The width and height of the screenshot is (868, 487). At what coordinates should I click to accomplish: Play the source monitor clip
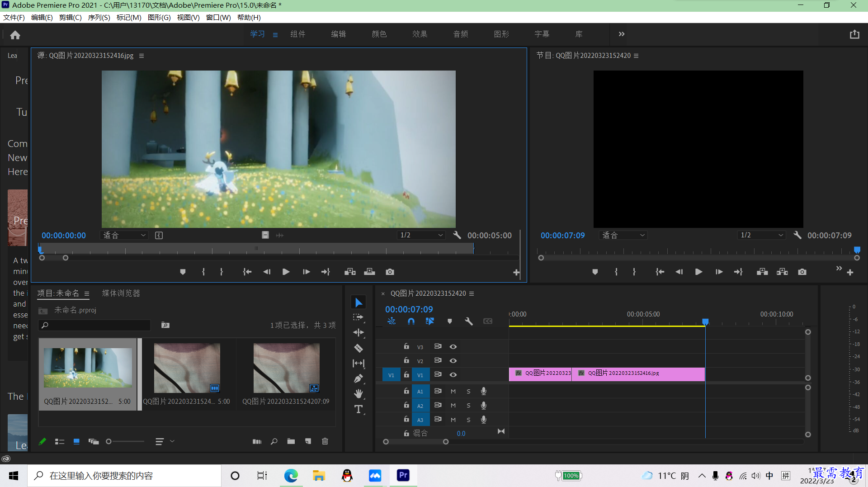coord(286,272)
